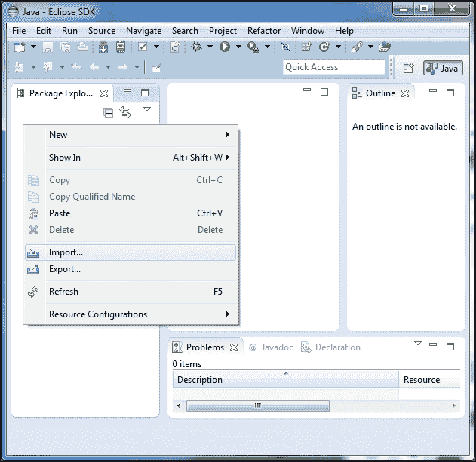Click the Forward navigation arrow
The image size is (476, 462).
point(123,67)
